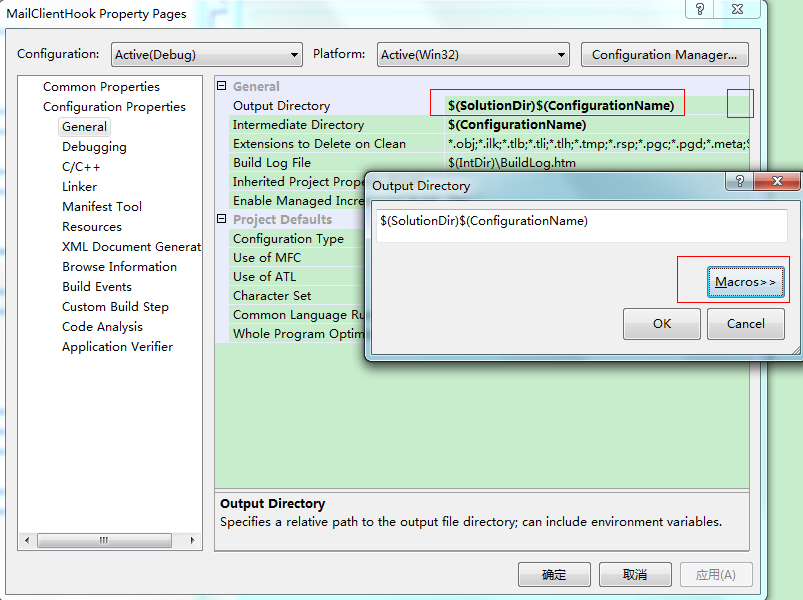This screenshot has height=600, width=803.
Task: Select Configuration Properties in the tree
Action: click(x=114, y=106)
